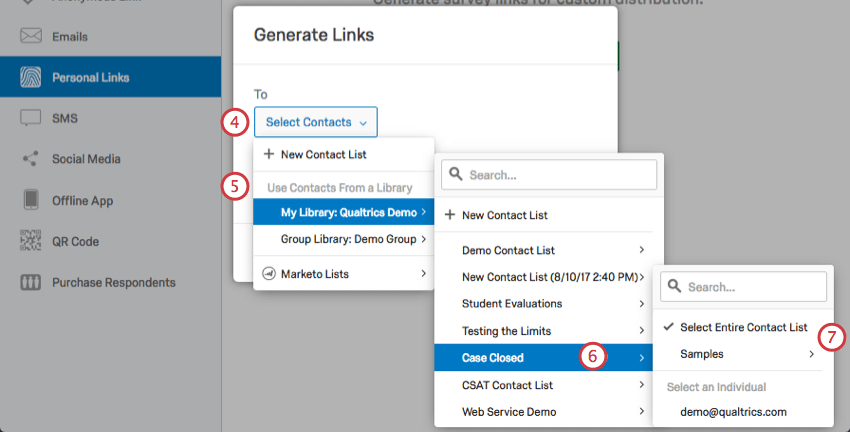Click New Contact List in first menu
The image size is (850, 432).
(x=316, y=155)
